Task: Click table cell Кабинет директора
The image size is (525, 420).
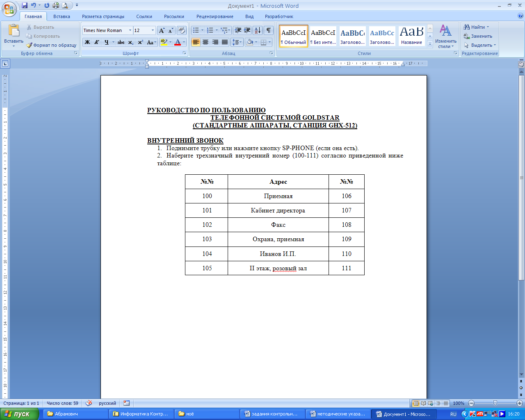Action: tap(278, 210)
